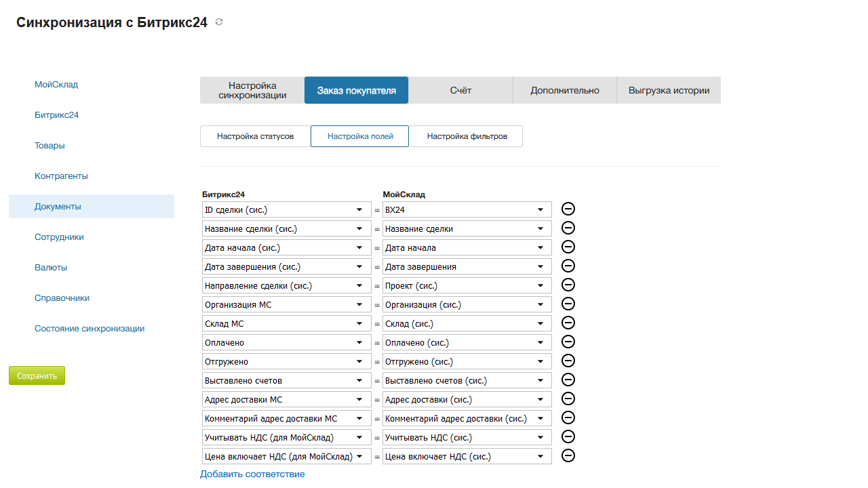Remove the Адрес доставки МС mapping
Image resolution: width=868 pixels, height=488 pixels.
568,399
